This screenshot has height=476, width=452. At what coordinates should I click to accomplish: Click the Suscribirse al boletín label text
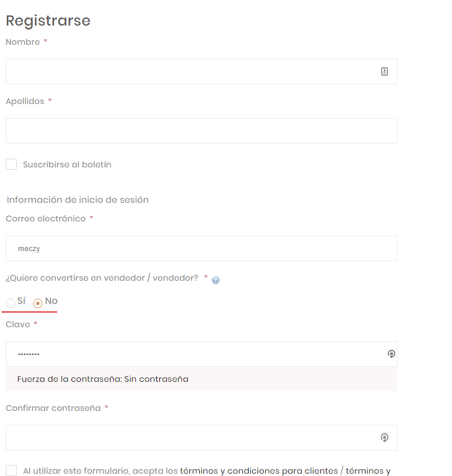coord(67,164)
